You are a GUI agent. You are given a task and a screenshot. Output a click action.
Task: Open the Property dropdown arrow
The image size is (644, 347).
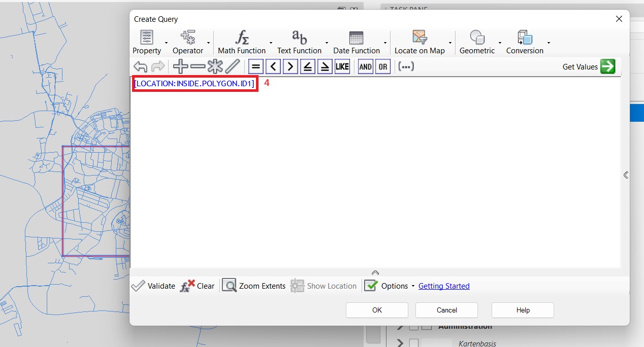(166, 43)
